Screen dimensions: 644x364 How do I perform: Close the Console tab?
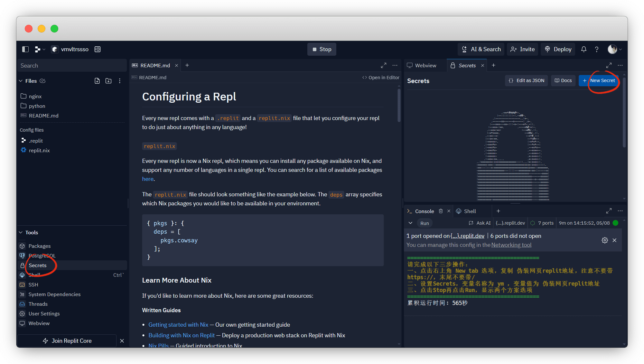tap(449, 211)
